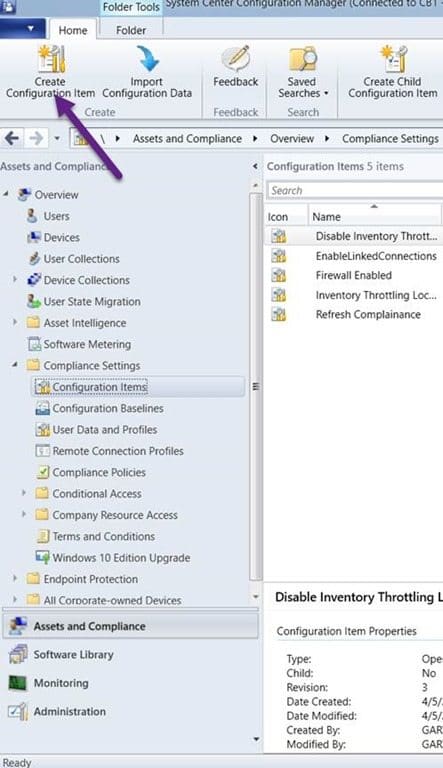Select Create Child Configuration Item
Image resolution: width=443 pixels, height=768 pixels.
point(393,72)
